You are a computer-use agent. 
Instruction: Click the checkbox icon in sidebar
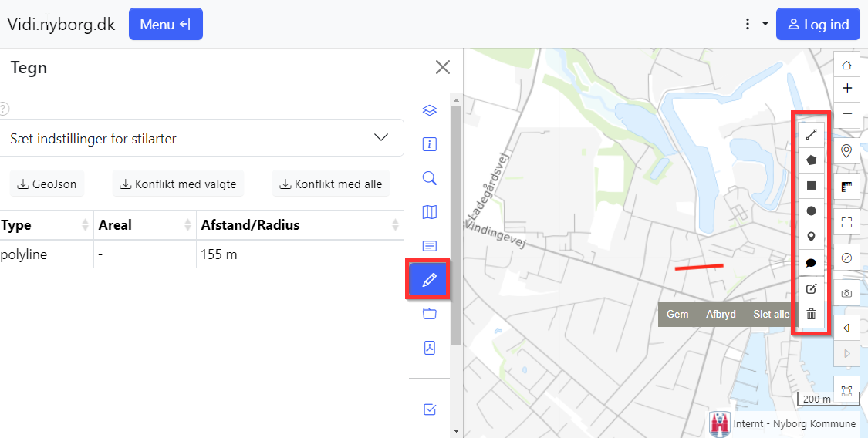click(x=430, y=409)
